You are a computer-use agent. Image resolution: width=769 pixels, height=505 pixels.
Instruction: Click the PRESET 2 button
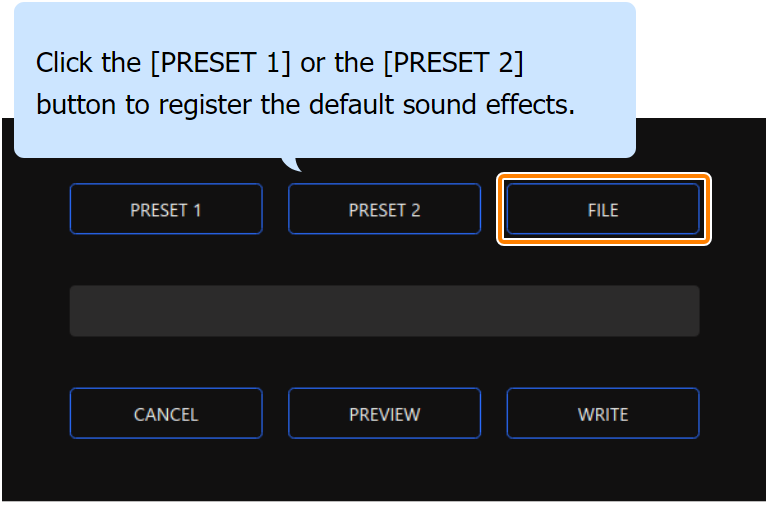[x=384, y=210]
